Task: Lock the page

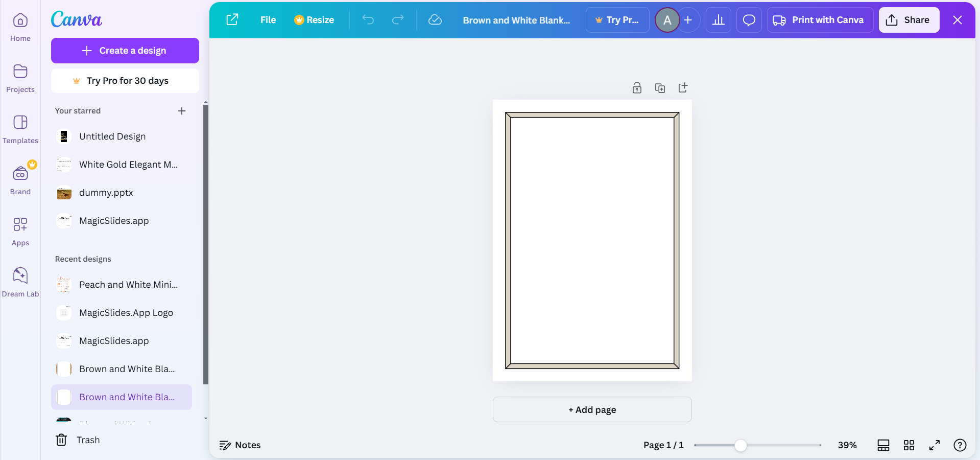Action: 637,88
